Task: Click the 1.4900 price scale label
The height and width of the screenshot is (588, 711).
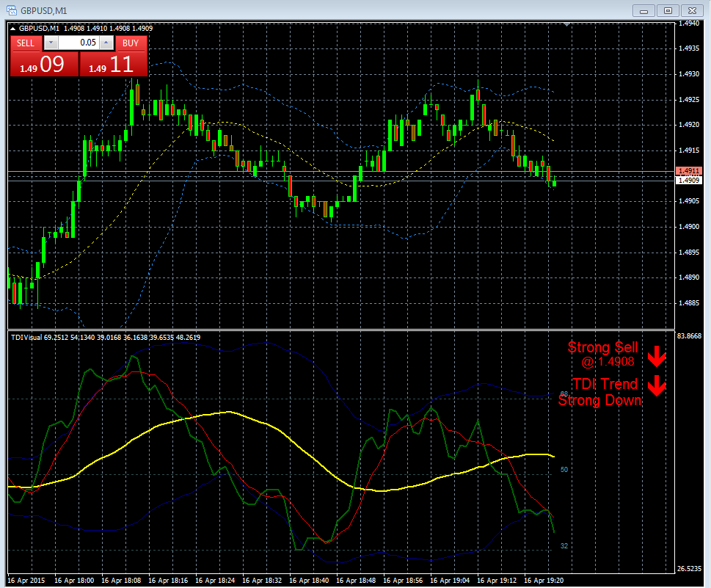Action: pos(689,227)
